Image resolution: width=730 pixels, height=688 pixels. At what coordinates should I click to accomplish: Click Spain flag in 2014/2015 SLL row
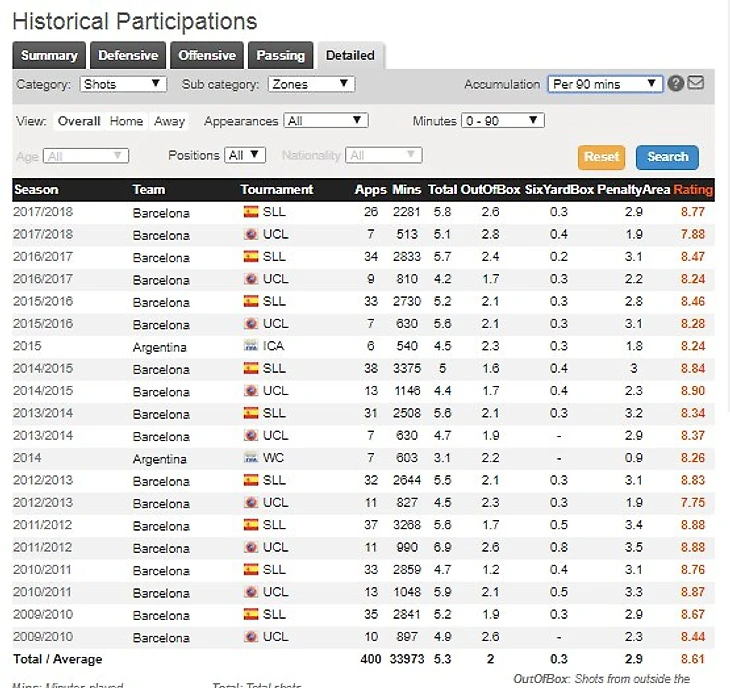pos(250,368)
